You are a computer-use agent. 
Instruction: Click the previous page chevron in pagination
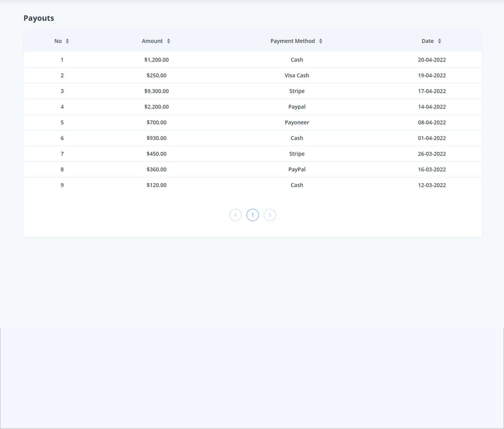pyautogui.click(x=235, y=215)
